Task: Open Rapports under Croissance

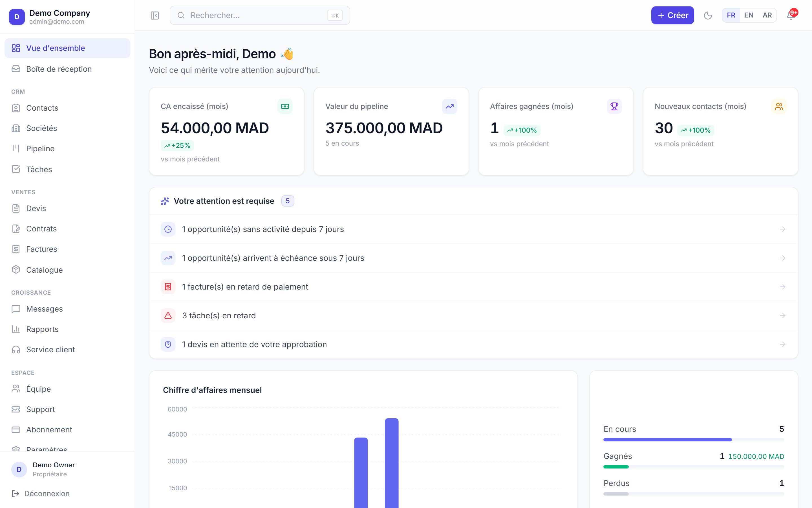Action: click(x=67, y=329)
